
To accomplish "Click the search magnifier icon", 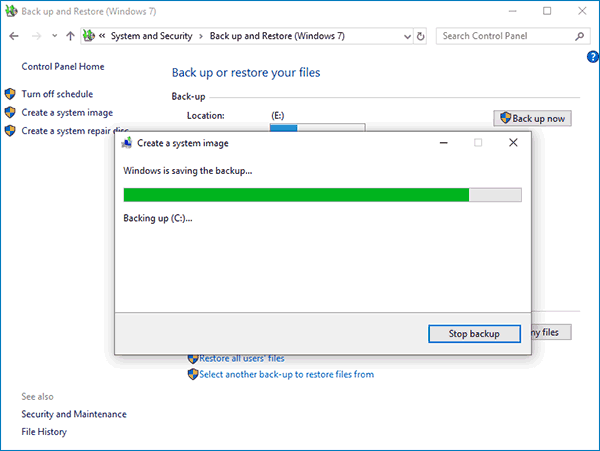I will [579, 36].
